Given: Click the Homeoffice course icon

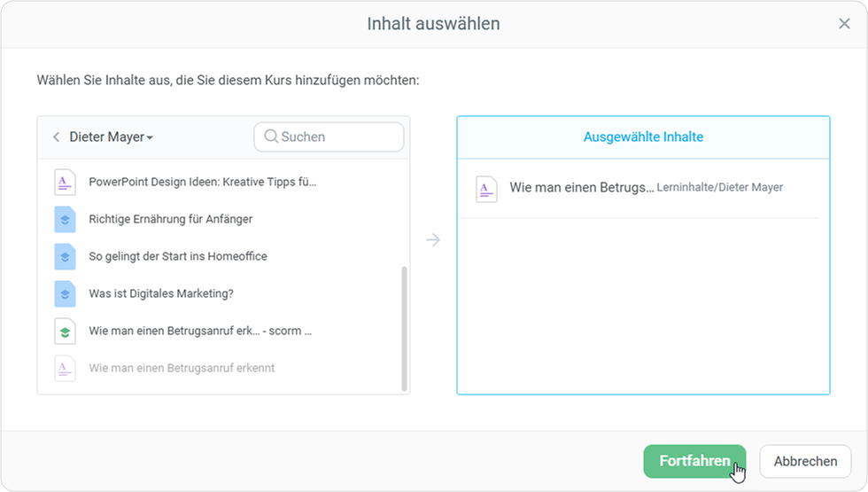Looking at the screenshot, I should (65, 256).
